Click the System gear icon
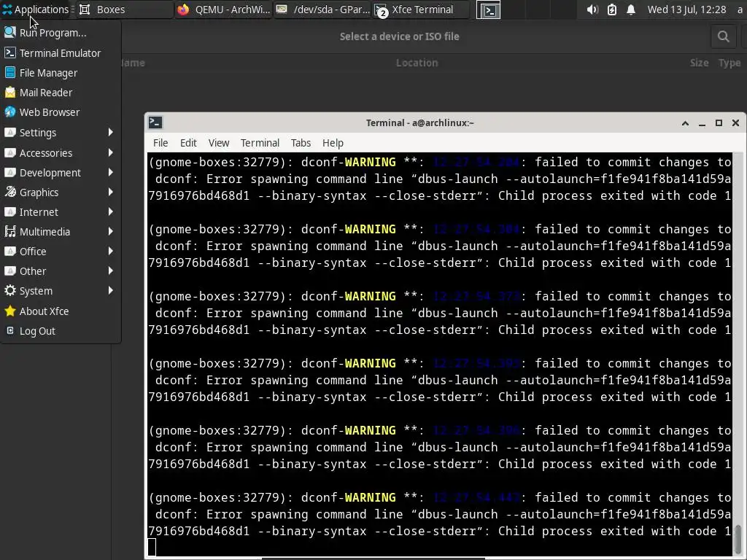The width and height of the screenshot is (747, 560). (9, 290)
